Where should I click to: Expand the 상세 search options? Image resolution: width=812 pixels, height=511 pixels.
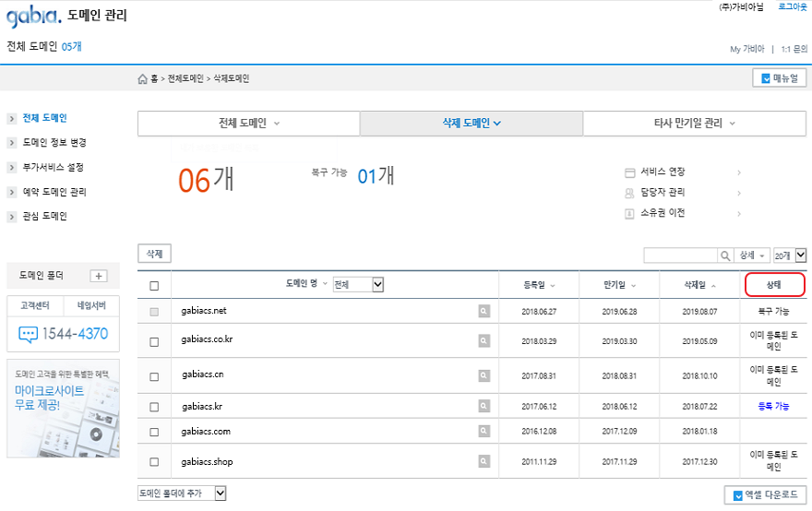751,255
